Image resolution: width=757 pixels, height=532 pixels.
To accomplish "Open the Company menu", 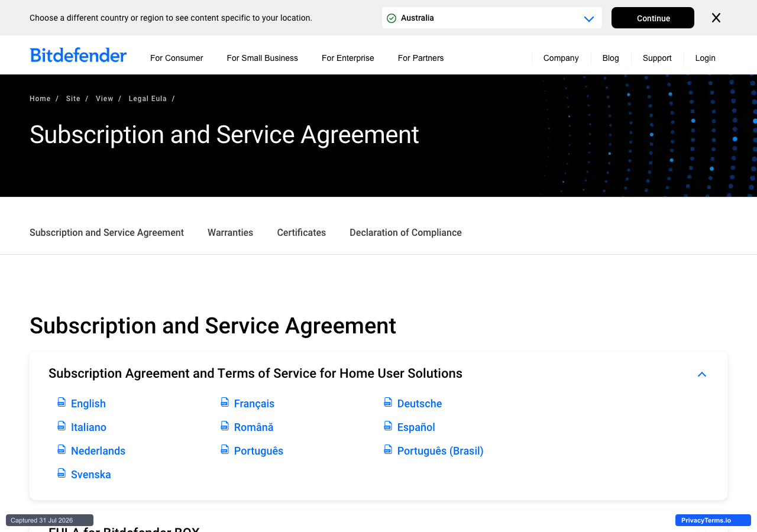I will (x=561, y=58).
